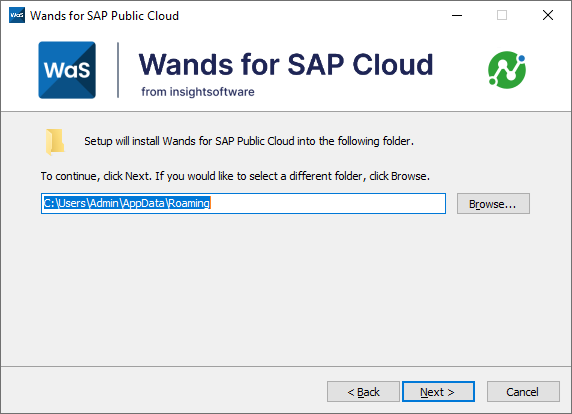This screenshot has height=414, width=572.
Task: Click the large blue WaS logo
Action: [x=67, y=70]
